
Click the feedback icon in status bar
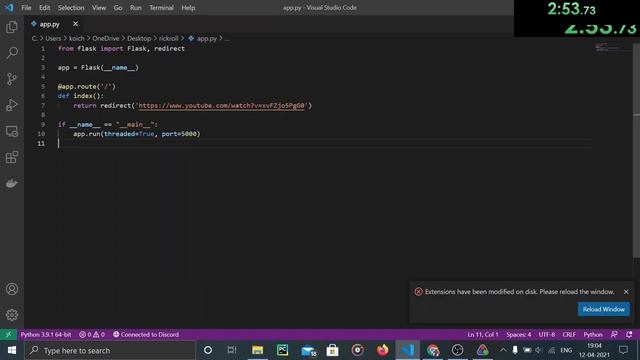[x=614, y=334]
